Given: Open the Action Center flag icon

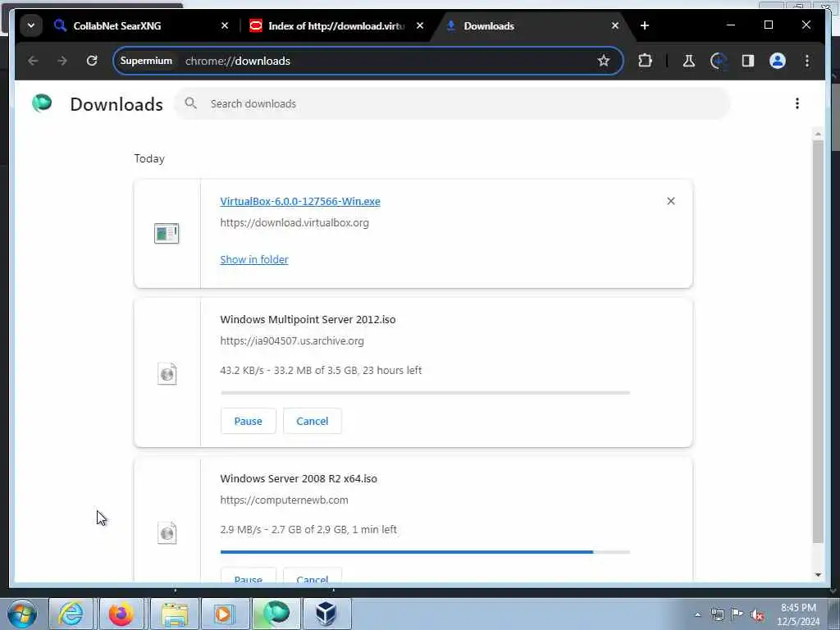Looking at the screenshot, I should point(737,614).
